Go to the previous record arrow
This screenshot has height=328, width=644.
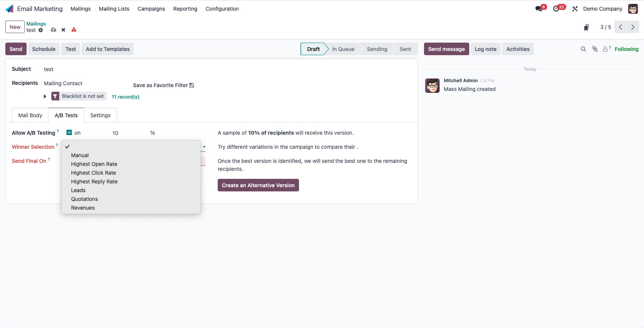pos(620,27)
